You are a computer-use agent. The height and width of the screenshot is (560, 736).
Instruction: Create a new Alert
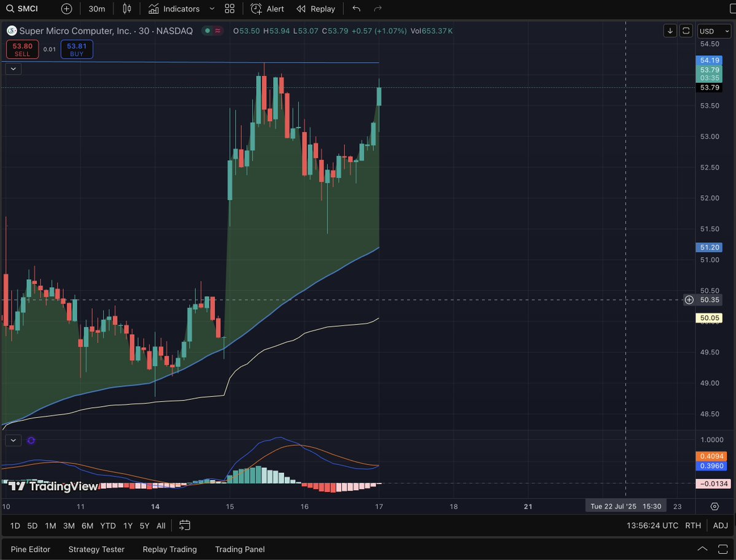click(x=268, y=9)
